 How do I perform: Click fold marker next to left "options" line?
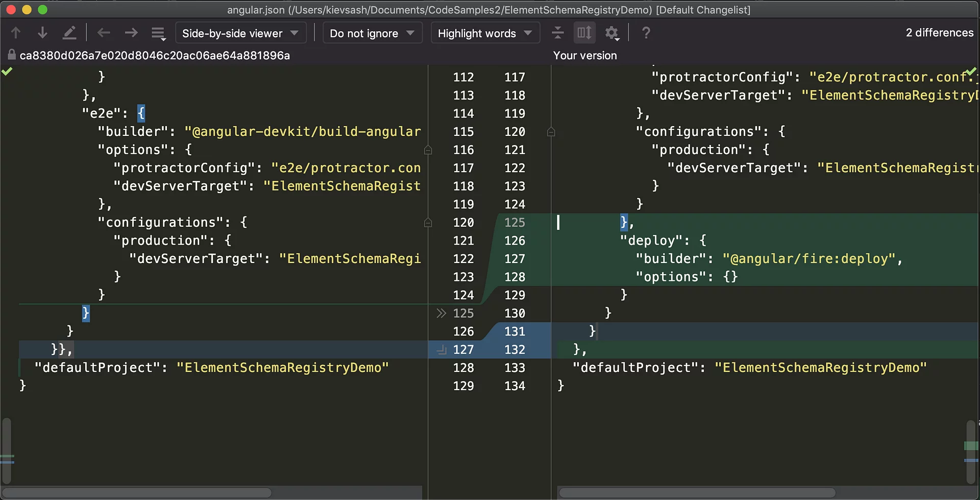tap(428, 150)
